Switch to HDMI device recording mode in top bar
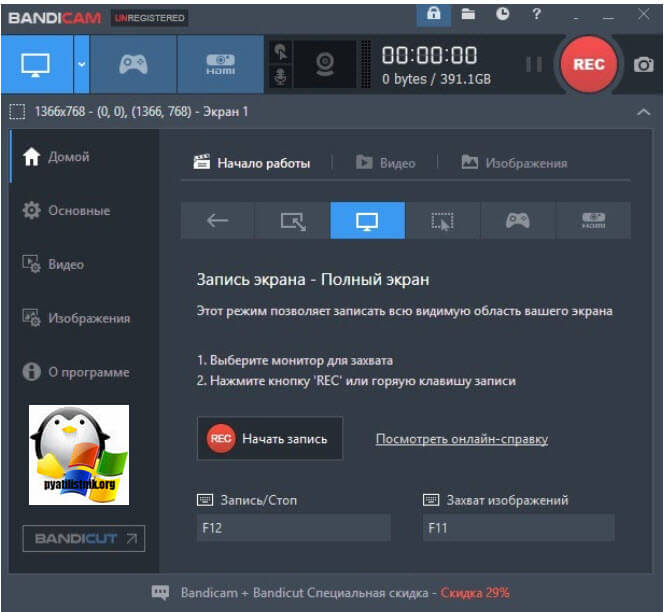 (x=220, y=64)
